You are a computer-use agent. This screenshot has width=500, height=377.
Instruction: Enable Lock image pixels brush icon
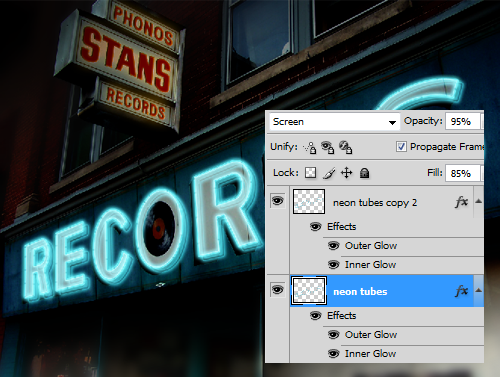click(x=329, y=173)
